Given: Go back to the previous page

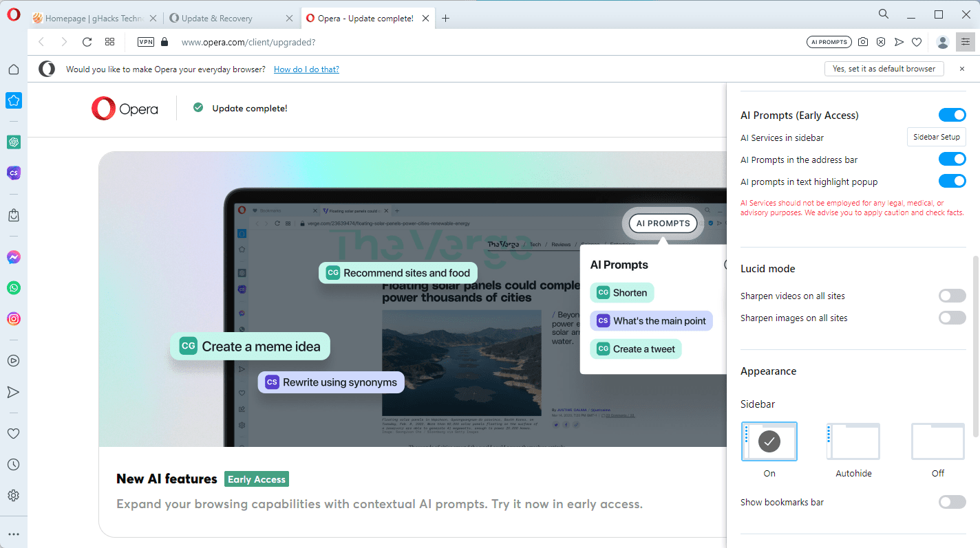Looking at the screenshot, I should pos(41,42).
